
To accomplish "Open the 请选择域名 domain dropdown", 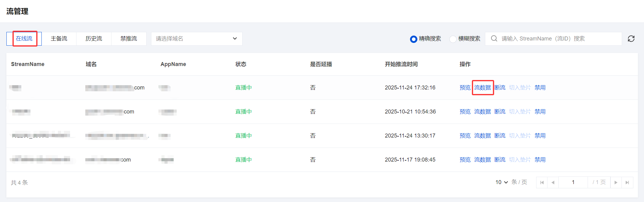I will (196, 39).
